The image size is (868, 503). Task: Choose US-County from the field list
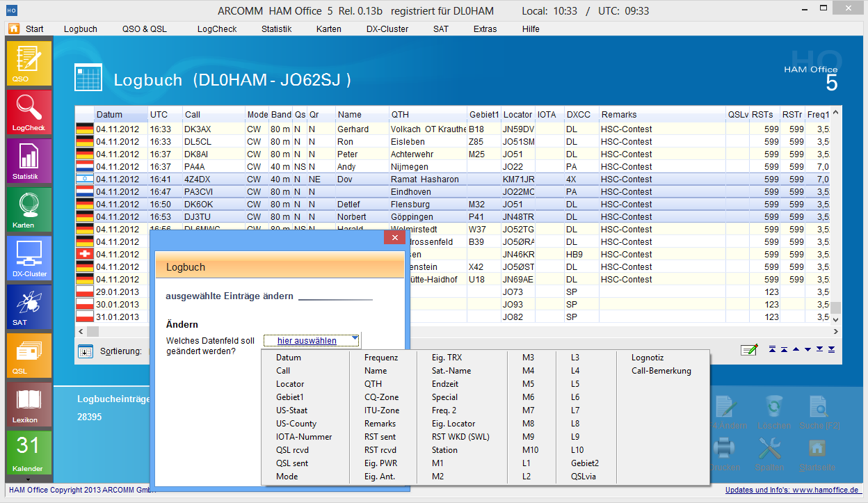point(296,424)
